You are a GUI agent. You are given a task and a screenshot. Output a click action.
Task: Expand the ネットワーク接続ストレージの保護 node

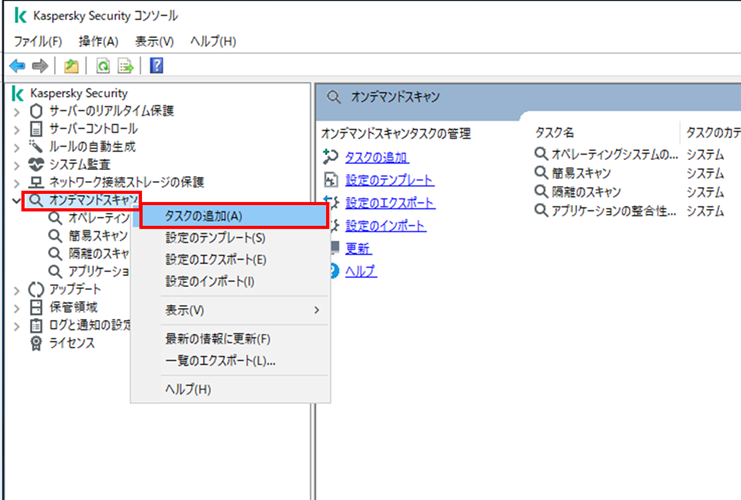pyautogui.click(x=17, y=184)
